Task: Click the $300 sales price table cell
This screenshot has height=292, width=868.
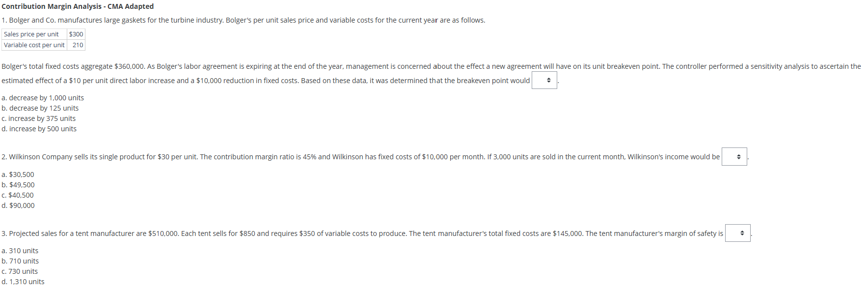Action: pyautogui.click(x=76, y=34)
